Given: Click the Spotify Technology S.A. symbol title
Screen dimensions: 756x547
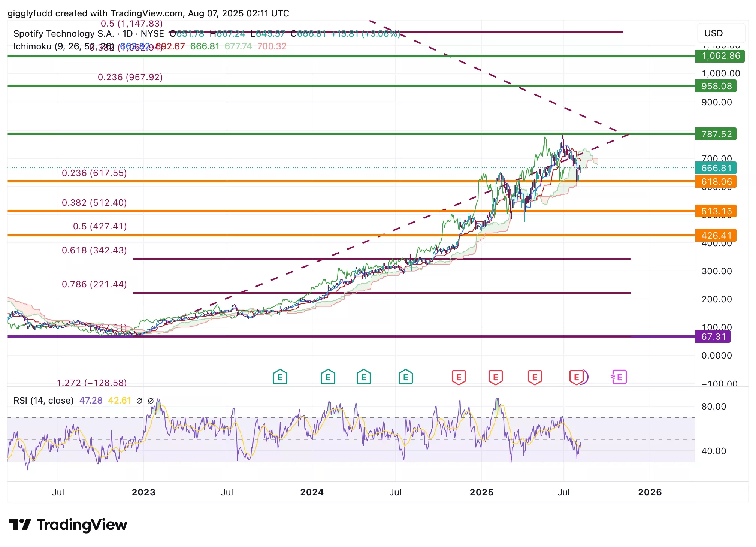Looking at the screenshot, I should point(64,34).
